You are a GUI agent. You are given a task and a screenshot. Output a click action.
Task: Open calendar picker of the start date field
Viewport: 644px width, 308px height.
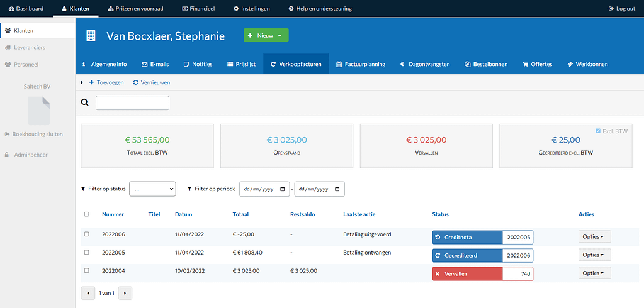point(282,189)
